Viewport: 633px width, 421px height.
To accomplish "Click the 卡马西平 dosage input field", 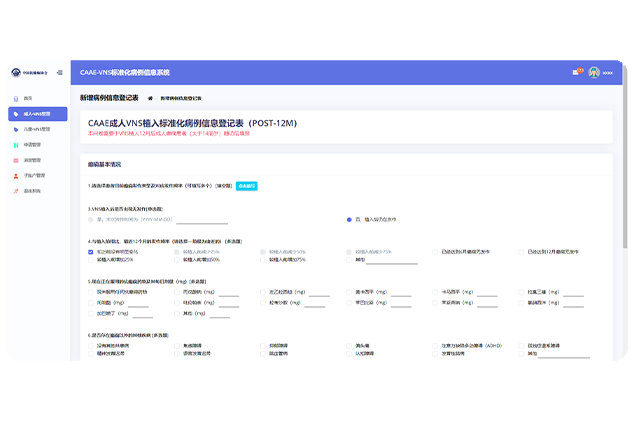I will 487,292.
